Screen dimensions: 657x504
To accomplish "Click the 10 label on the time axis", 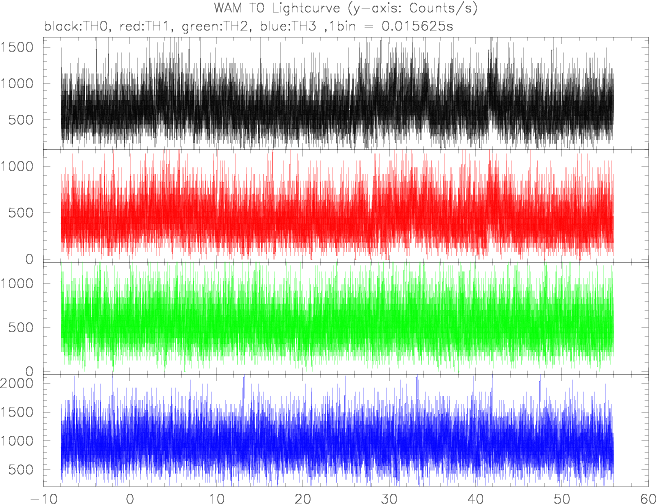I will pos(216,499).
